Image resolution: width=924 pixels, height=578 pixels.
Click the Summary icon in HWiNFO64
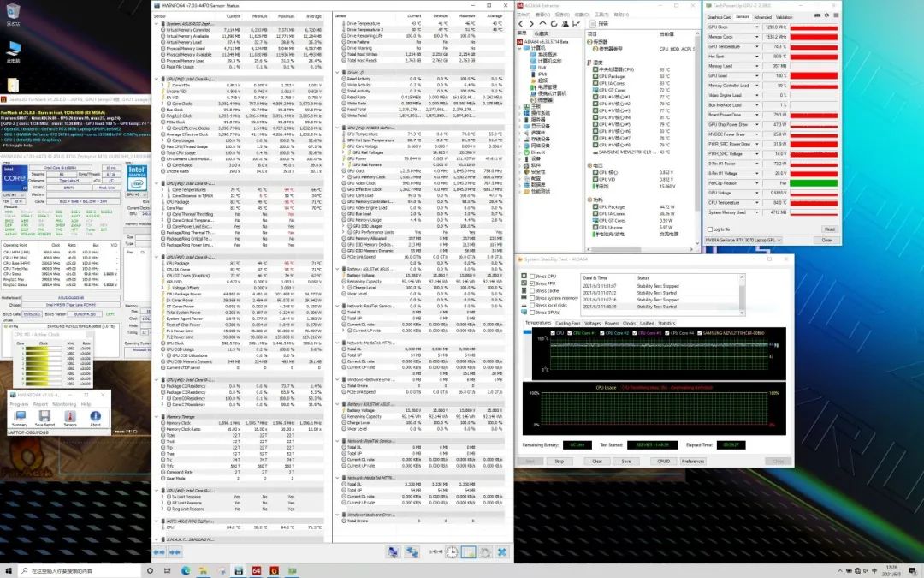19,415
